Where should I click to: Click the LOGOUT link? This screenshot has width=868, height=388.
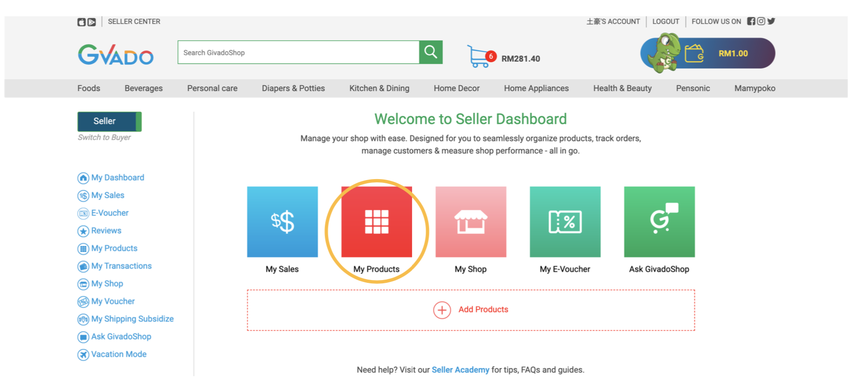tap(666, 21)
